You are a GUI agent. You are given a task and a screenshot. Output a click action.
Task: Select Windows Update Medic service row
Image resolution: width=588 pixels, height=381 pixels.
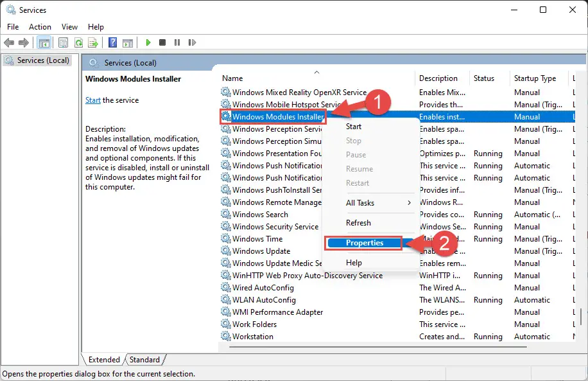click(397, 263)
